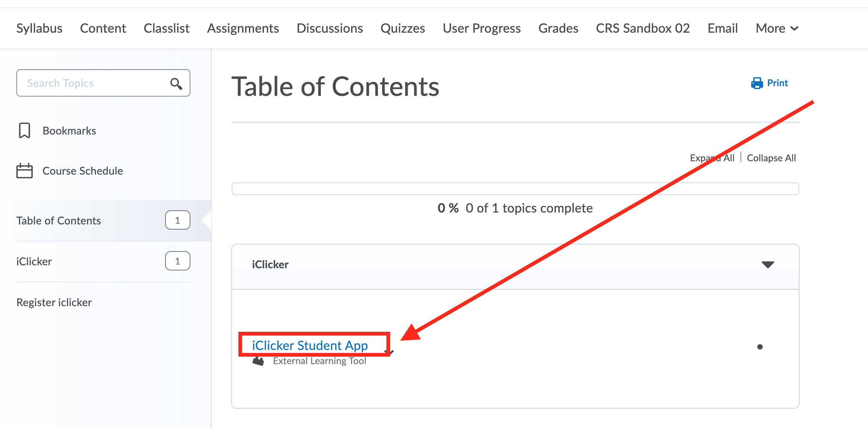
Task: Switch to the Discussions tab
Action: (329, 28)
